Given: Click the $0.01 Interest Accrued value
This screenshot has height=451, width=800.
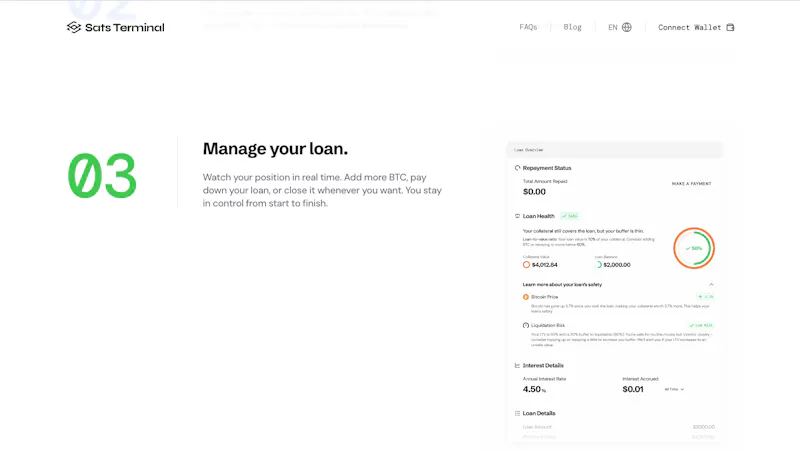Looking at the screenshot, I should 633,389.
